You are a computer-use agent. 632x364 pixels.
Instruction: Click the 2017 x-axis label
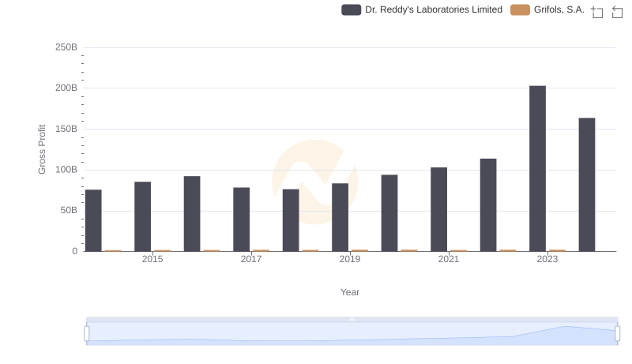pos(251,259)
